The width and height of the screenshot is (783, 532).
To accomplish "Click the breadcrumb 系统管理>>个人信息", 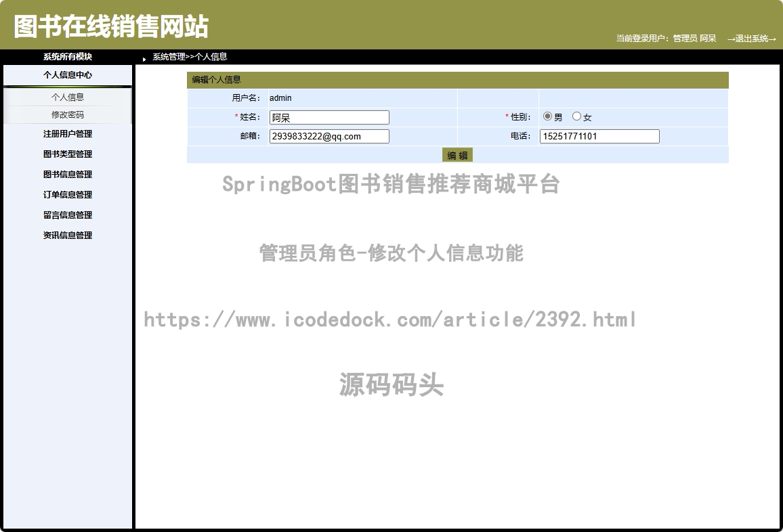I will 190,56.
